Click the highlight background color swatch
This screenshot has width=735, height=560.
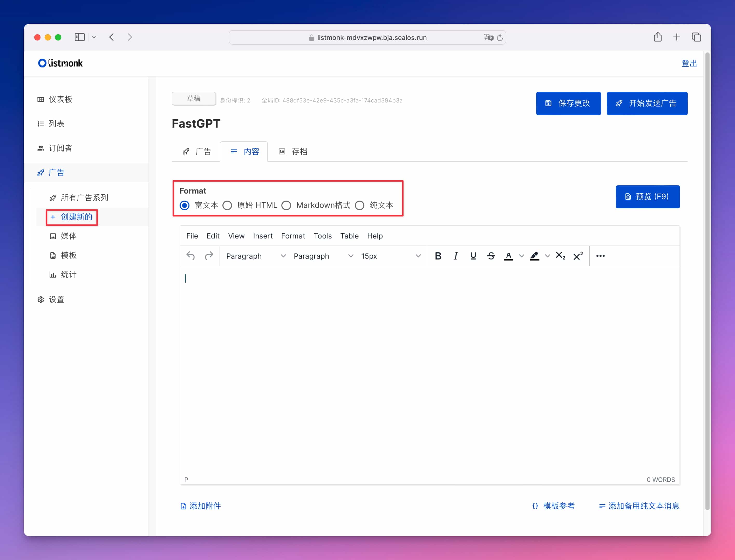click(534, 256)
